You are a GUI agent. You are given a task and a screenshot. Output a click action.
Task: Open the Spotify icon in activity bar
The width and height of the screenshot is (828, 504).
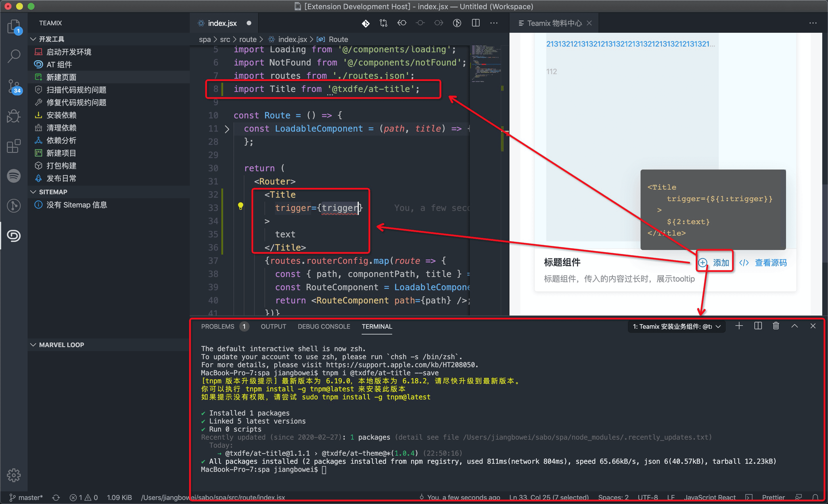point(14,176)
